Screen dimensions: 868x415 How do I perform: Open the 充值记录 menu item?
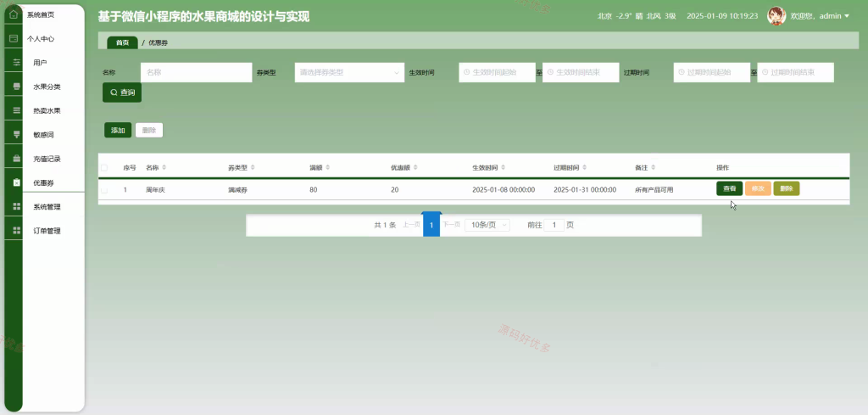click(47, 159)
